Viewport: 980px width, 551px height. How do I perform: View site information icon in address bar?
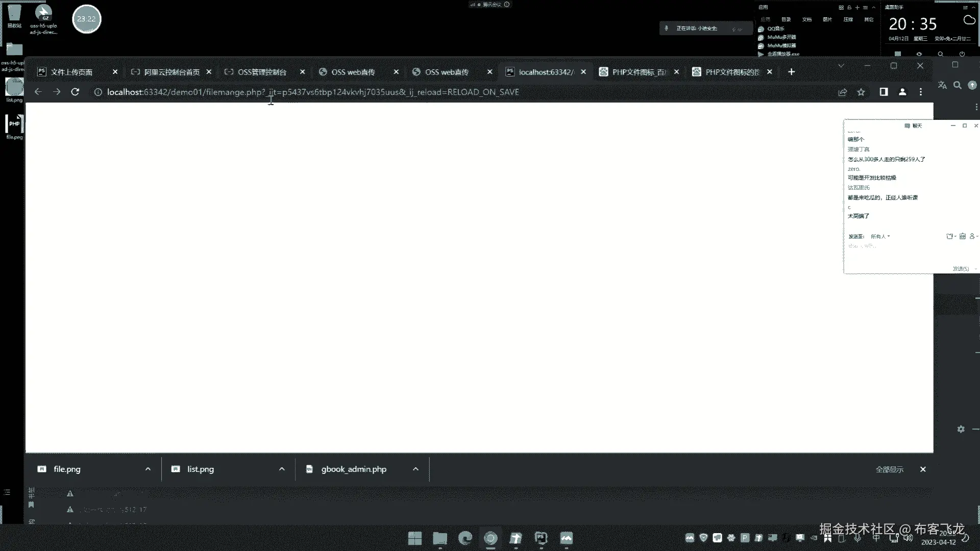[x=98, y=92]
